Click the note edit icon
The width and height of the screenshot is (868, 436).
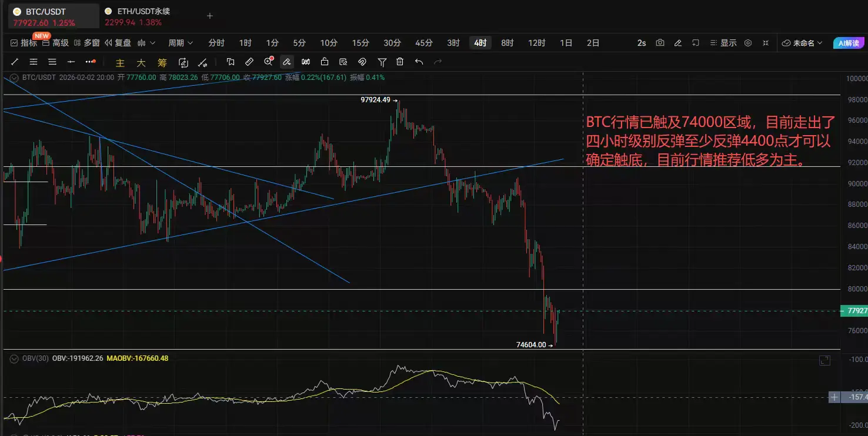[x=343, y=62]
